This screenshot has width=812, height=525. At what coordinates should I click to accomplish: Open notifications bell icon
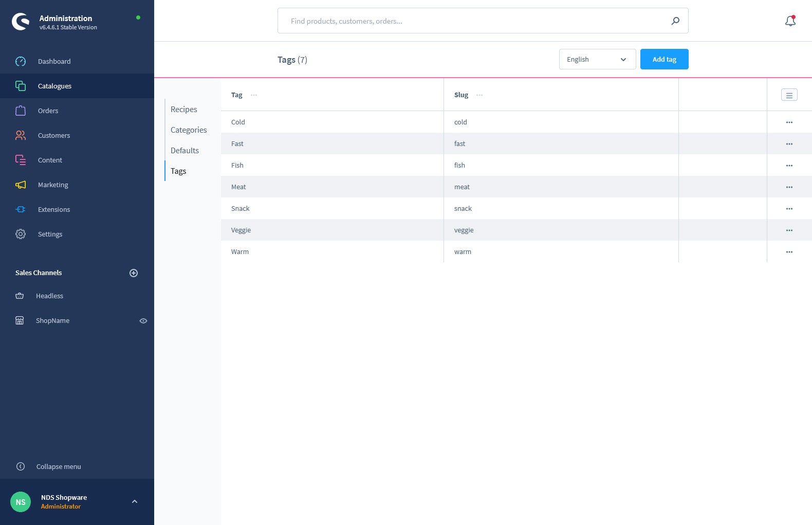point(790,21)
